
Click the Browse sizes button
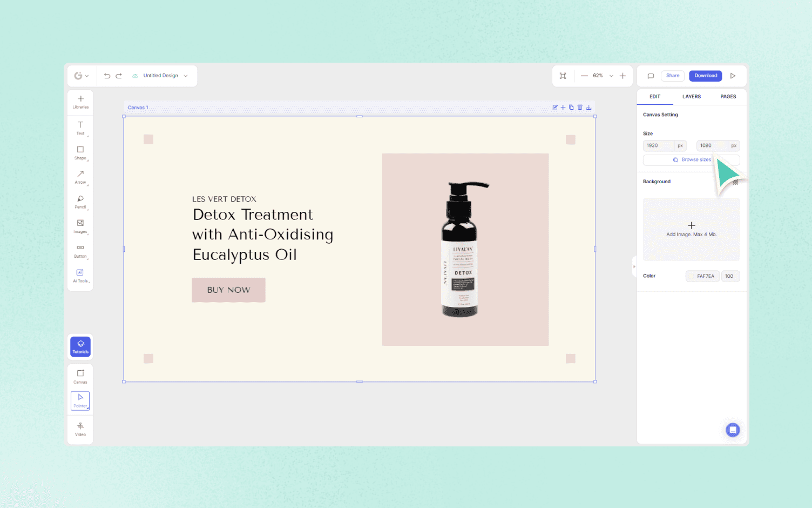pos(692,160)
